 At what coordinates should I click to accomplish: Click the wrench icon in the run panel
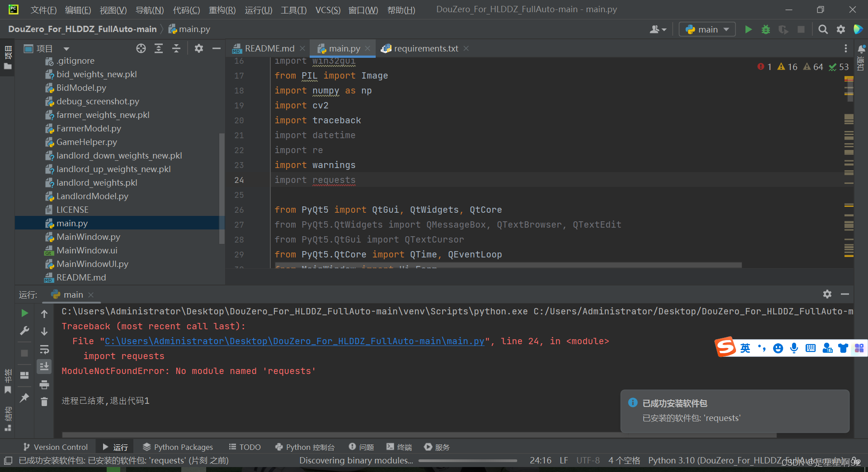[24, 331]
